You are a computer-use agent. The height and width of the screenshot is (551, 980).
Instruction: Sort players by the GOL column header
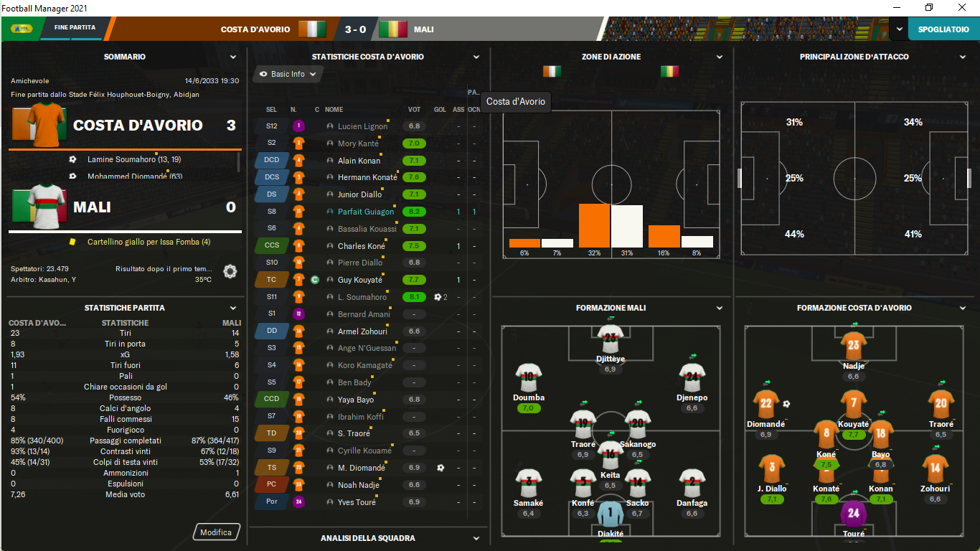[x=440, y=110]
